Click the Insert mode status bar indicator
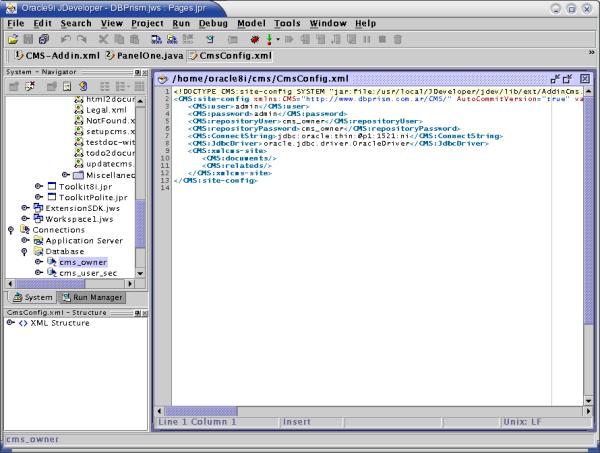 tap(297, 422)
